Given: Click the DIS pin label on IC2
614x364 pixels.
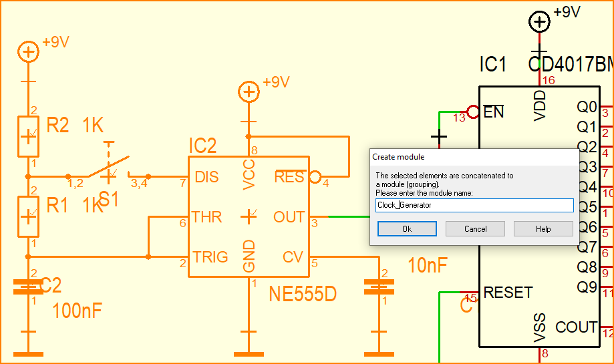Looking at the screenshot, I should [x=206, y=177].
